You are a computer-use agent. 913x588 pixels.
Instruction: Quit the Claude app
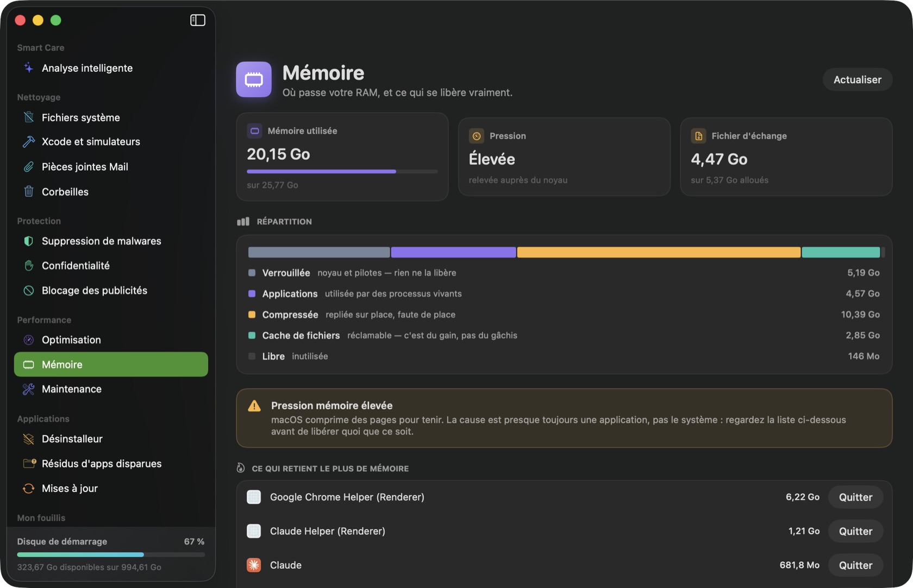pyautogui.click(x=855, y=565)
